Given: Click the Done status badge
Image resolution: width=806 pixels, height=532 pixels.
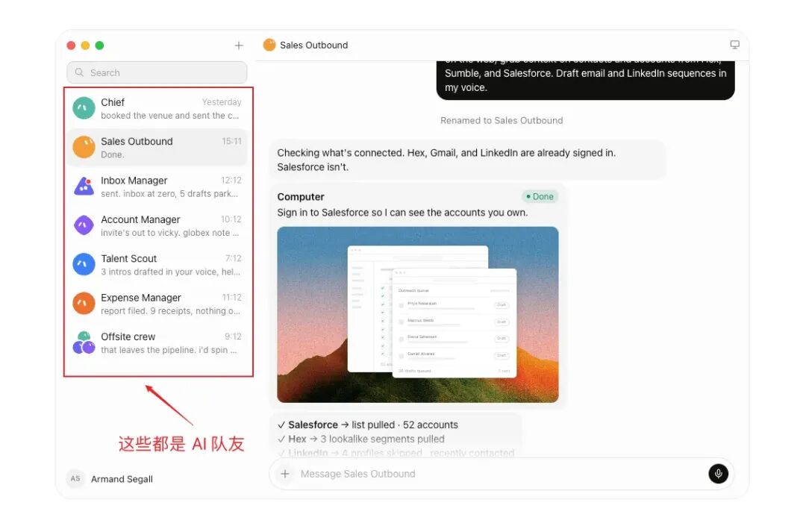Looking at the screenshot, I should coord(540,196).
